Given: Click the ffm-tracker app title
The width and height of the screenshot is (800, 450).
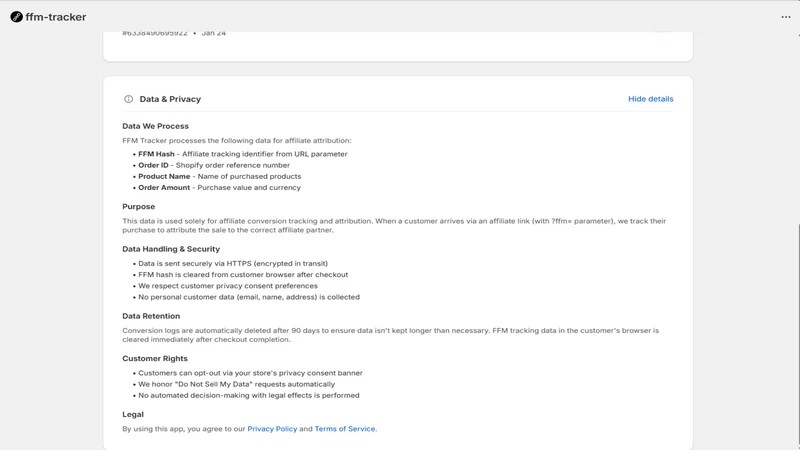Looking at the screenshot, I should pyautogui.click(x=56, y=17).
